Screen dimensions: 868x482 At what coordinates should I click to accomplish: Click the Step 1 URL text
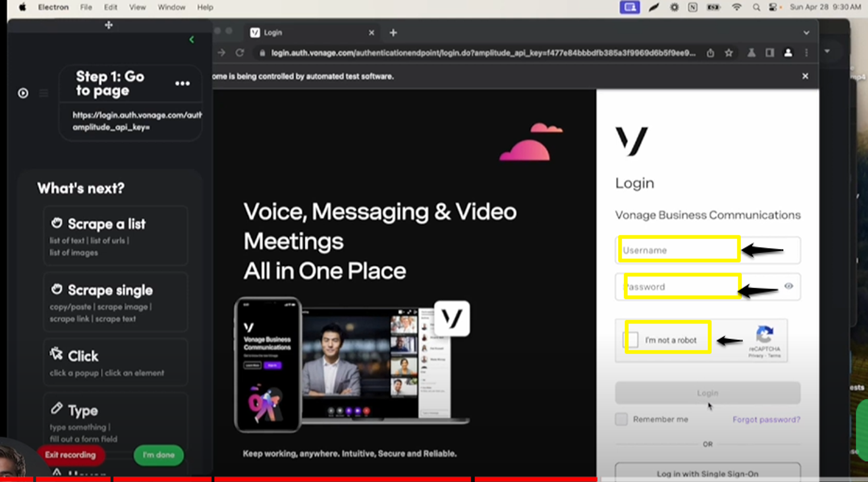click(137, 121)
